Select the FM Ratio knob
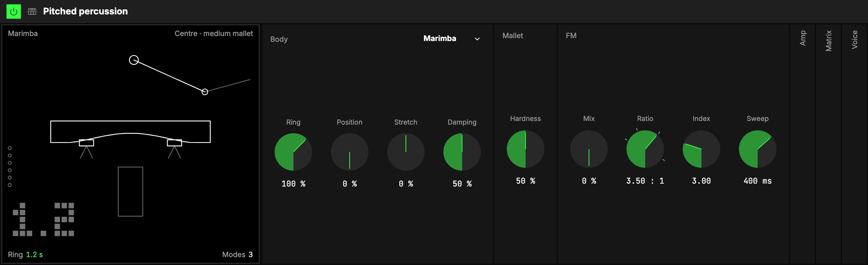868x265 pixels. pos(645,149)
